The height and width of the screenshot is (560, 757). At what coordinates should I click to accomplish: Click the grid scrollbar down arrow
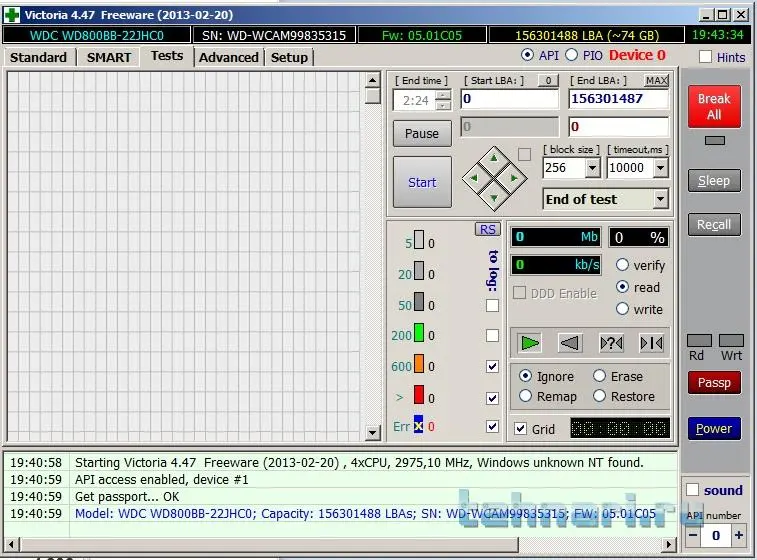372,432
